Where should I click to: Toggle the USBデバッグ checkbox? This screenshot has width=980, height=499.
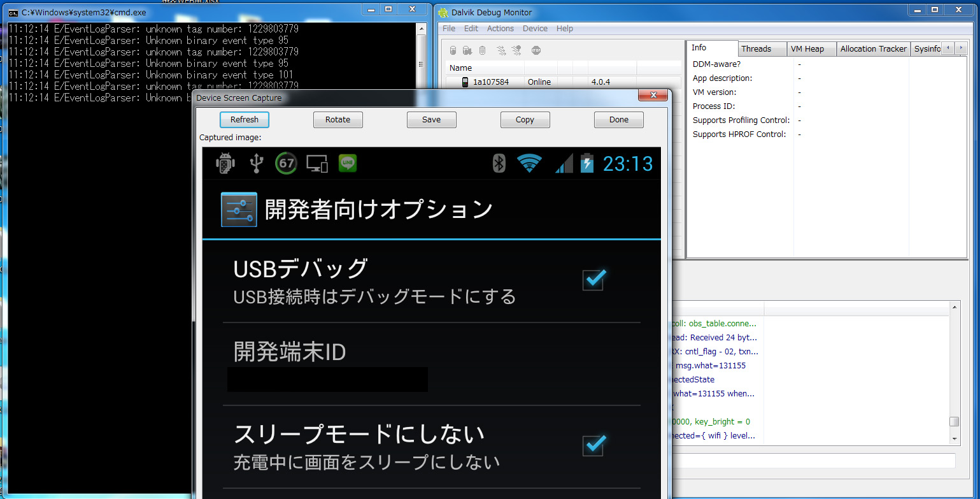593,280
